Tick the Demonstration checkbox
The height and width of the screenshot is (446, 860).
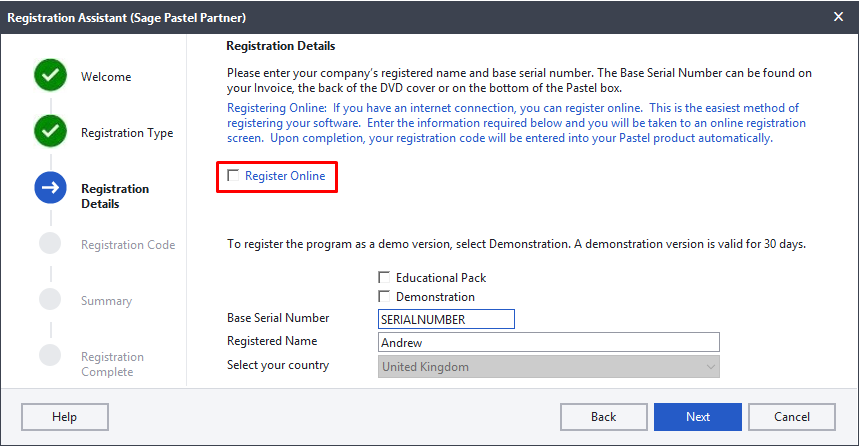point(384,296)
